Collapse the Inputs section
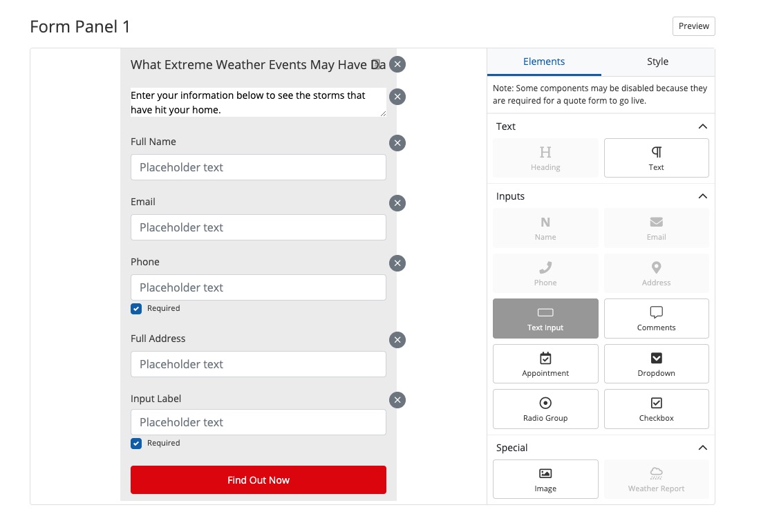Image resolution: width=770 pixels, height=532 pixels. [702, 196]
